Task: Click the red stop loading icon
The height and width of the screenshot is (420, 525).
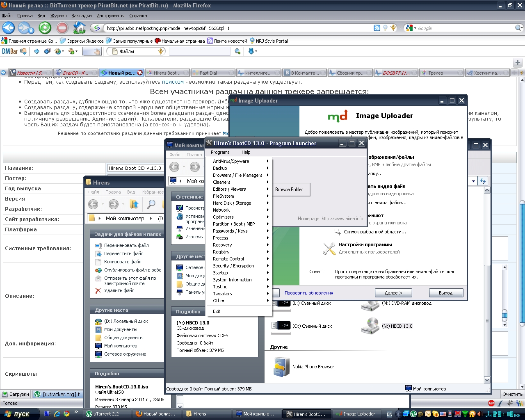Action: [x=62, y=28]
